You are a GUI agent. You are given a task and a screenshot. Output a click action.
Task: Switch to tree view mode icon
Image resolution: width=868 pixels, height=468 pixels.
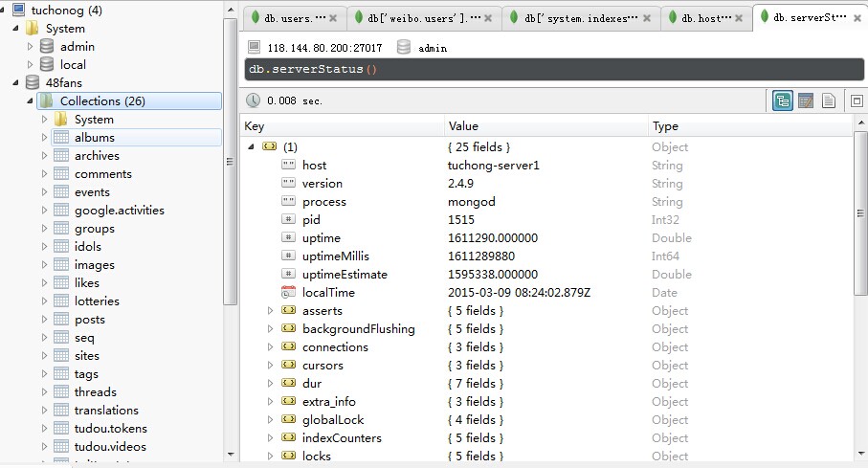pos(782,100)
